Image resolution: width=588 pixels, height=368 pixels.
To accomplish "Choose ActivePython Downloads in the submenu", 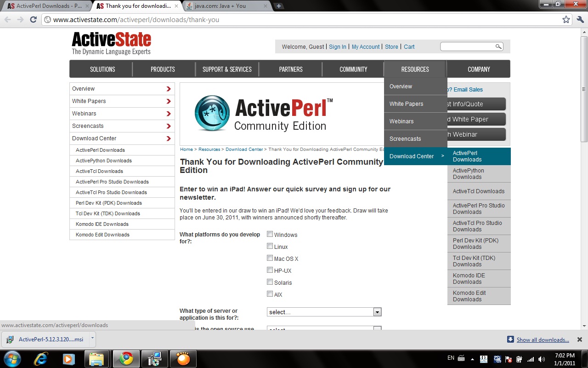I will [x=479, y=174].
